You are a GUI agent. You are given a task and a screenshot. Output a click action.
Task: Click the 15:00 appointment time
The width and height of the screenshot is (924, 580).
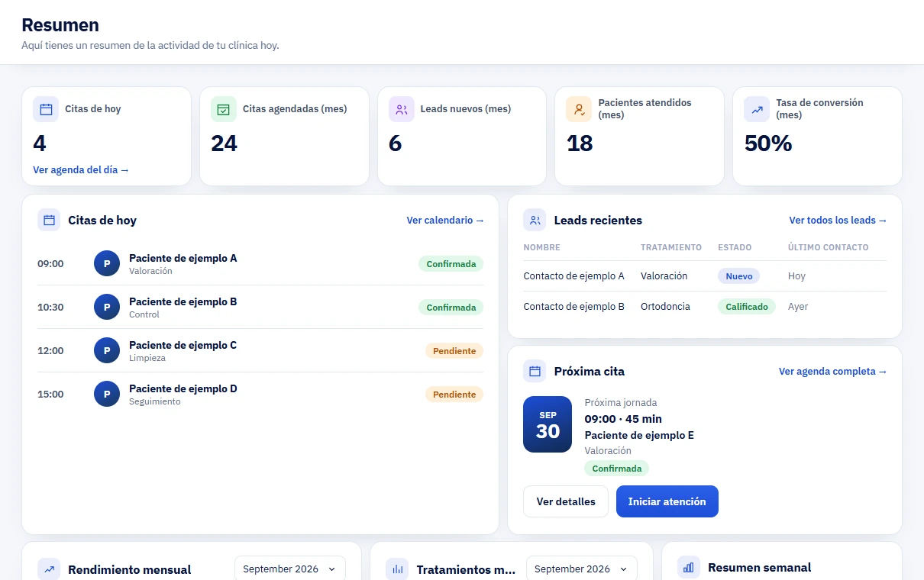point(50,395)
